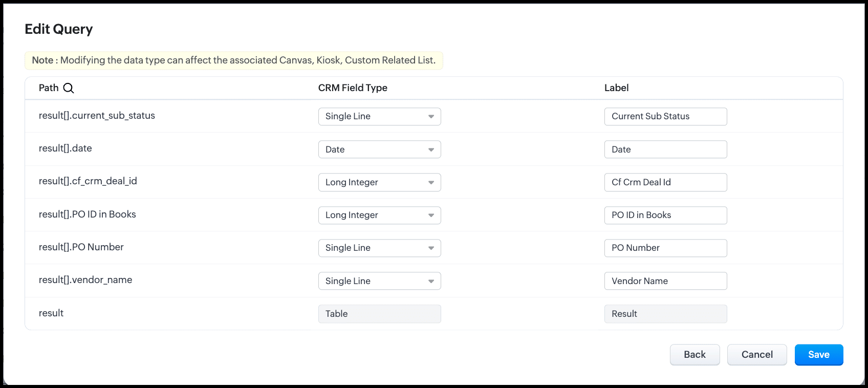Edit the Vendor Name label field
This screenshot has width=868, height=388.
click(665, 281)
